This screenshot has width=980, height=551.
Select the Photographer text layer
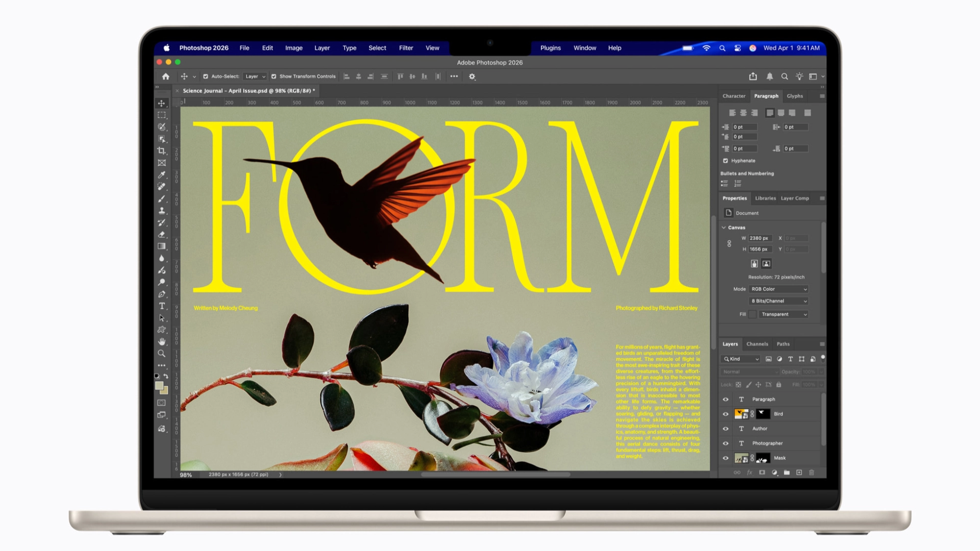tap(767, 443)
